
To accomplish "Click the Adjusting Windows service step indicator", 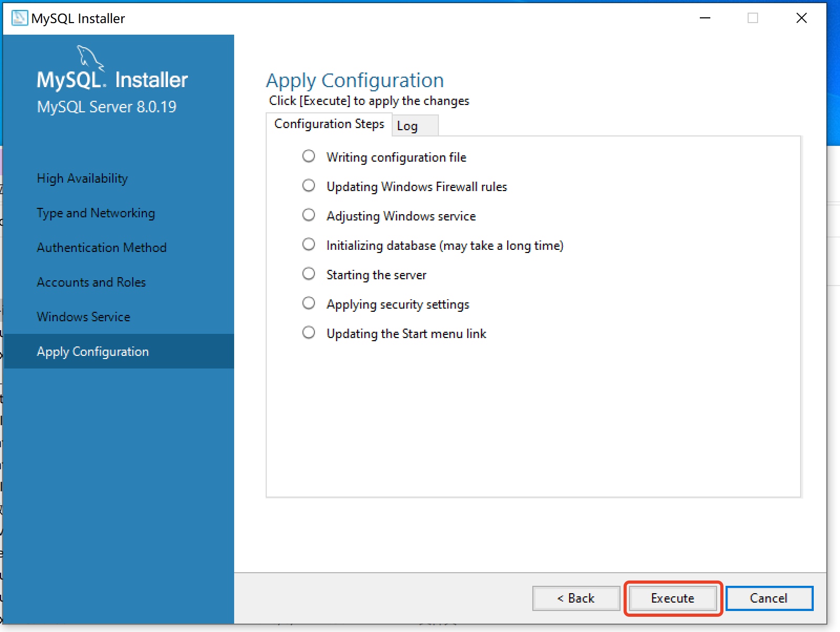I will 309,215.
